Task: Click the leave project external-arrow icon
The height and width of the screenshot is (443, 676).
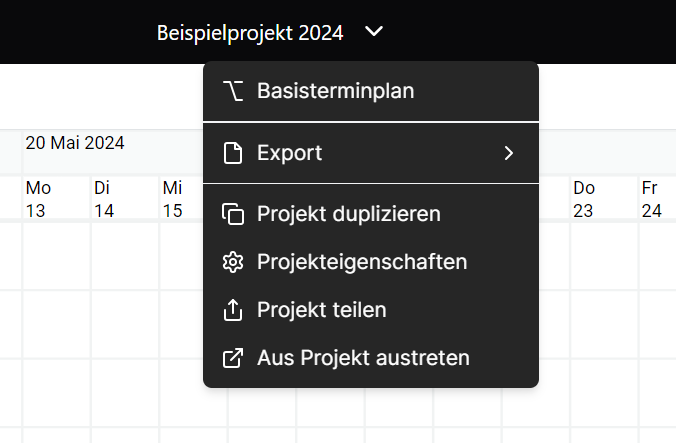Action: pos(233,358)
